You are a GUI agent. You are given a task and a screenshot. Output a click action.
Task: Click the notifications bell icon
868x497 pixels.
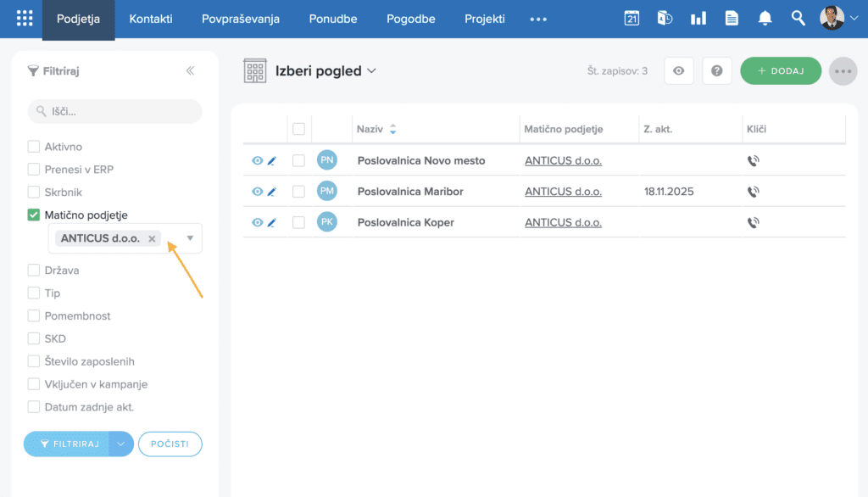click(x=765, y=19)
